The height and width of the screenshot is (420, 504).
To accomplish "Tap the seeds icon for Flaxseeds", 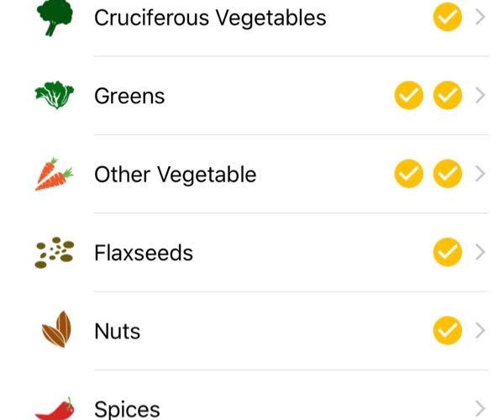I will [x=55, y=253].
